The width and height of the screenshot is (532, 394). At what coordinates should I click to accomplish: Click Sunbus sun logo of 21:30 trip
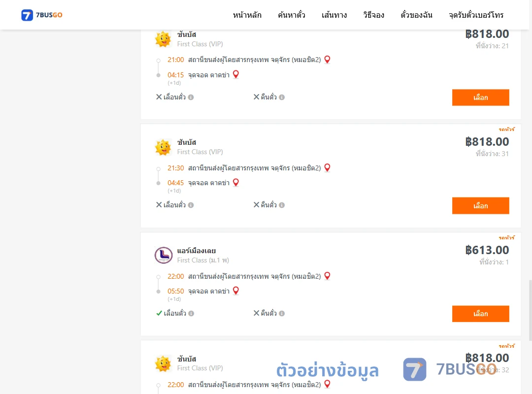(163, 147)
